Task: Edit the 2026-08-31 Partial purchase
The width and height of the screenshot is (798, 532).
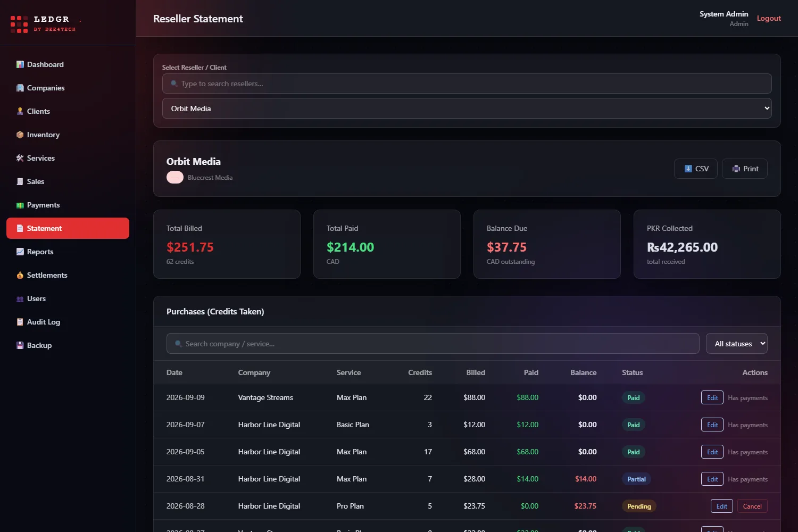Action: point(712,479)
